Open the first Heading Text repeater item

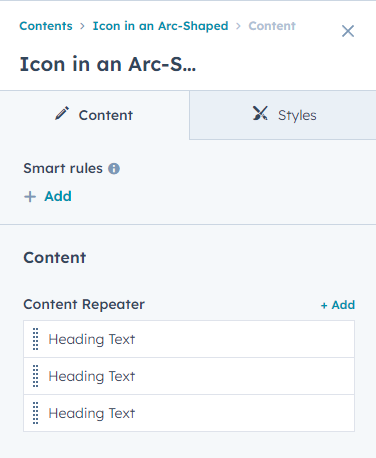(189, 339)
